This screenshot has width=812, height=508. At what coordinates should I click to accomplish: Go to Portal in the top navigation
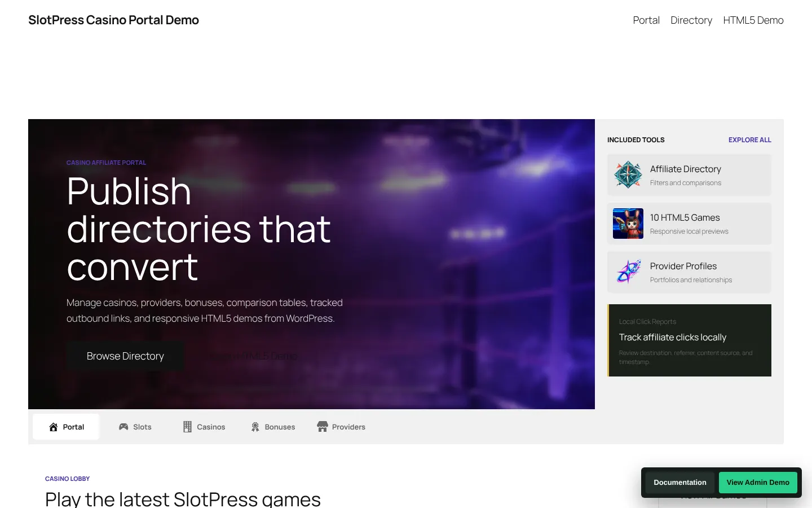(646, 20)
